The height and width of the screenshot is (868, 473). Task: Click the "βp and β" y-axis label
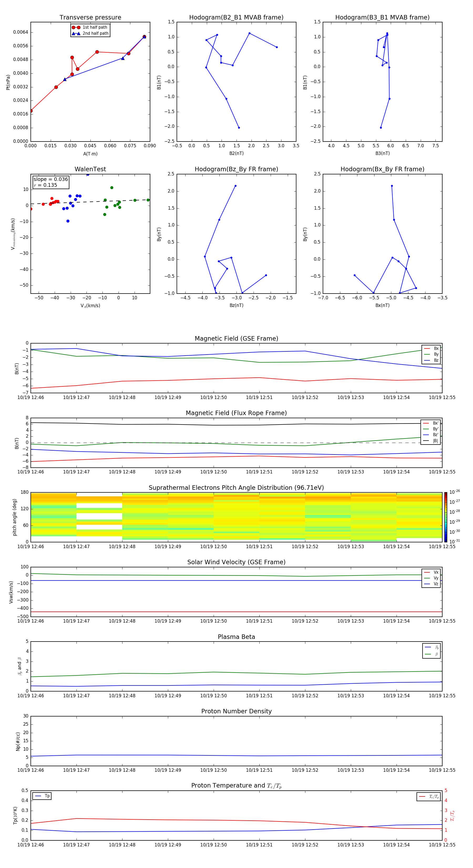click(19, 666)
